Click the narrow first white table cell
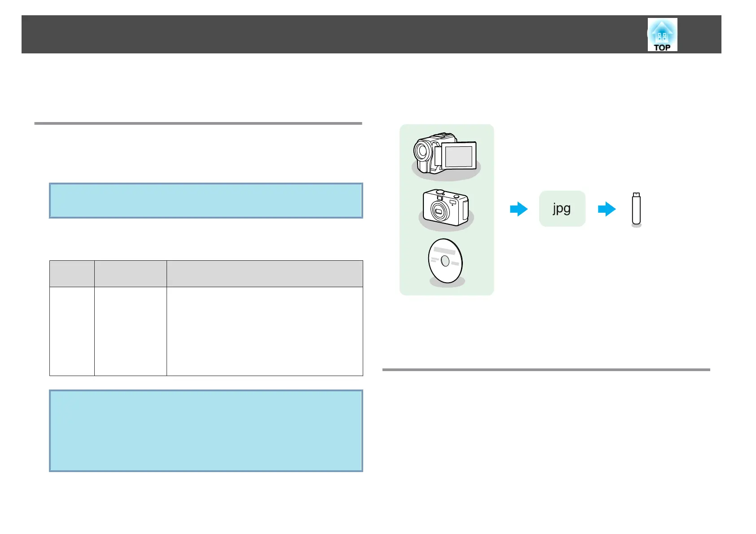756x534 pixels. tap(72, 331)
